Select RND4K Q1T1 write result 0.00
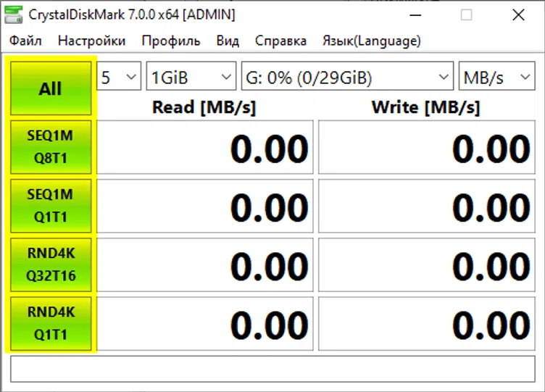Image resolution: width=545 pixels, height=392 pixels. pos(427,324)
